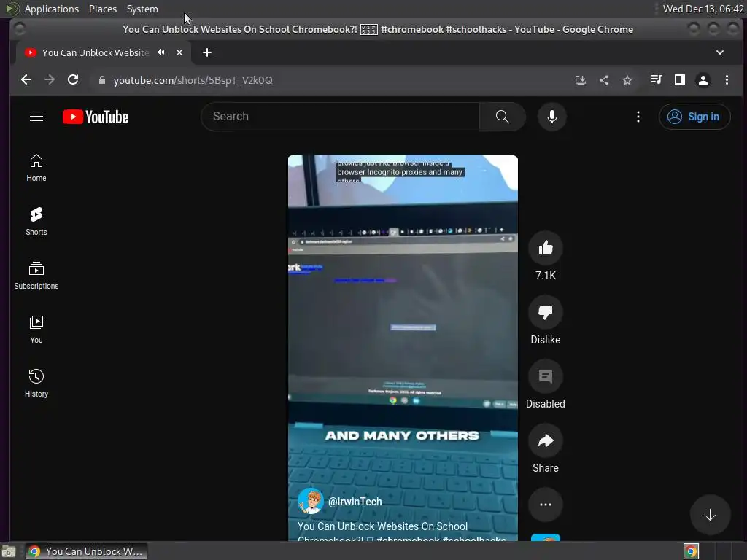Open YouTube settings three-dot menu
This screenshot has height=560, width=747.
point(638,117)
